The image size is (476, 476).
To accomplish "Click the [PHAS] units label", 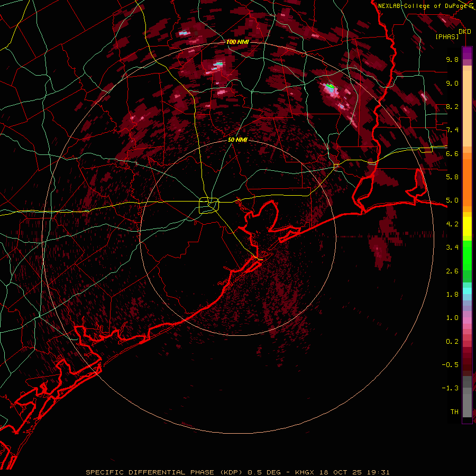I will [447, 37].
